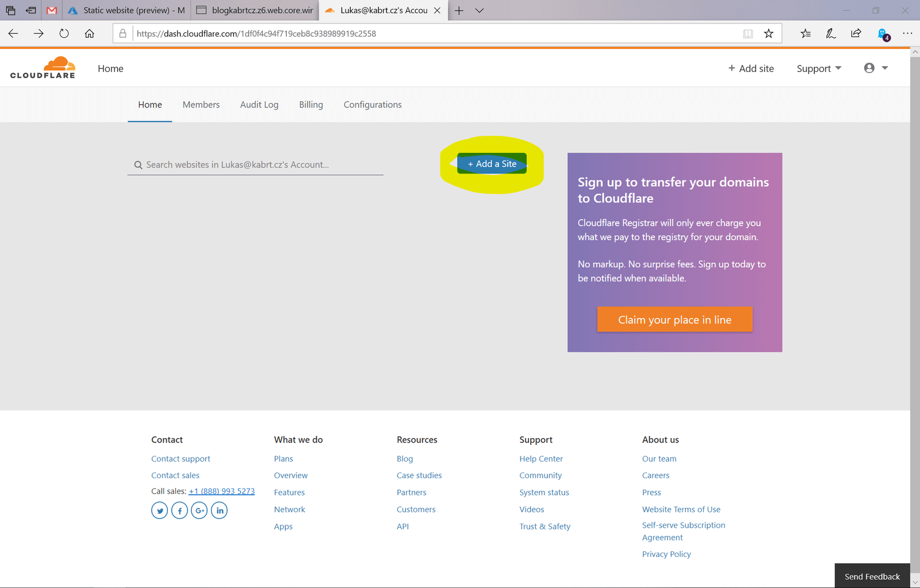Open the Billing tab
The height and width of the screenshot is (588, 920).
[x=311, y=105]
